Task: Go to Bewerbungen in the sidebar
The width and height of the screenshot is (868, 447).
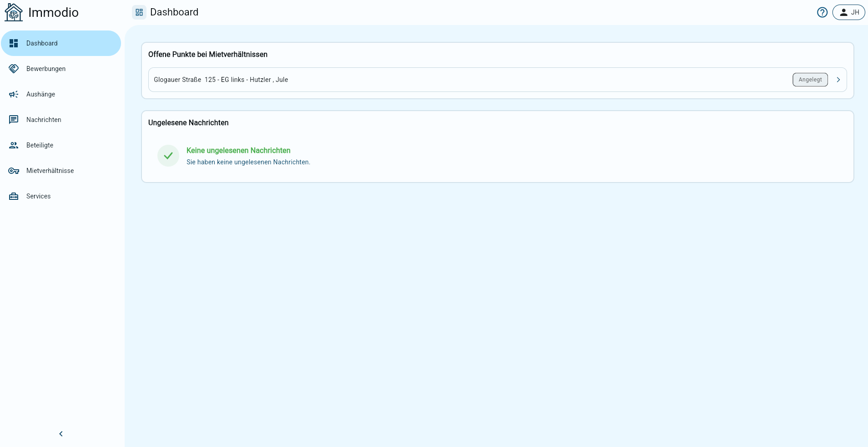Action: pos(46,69)
